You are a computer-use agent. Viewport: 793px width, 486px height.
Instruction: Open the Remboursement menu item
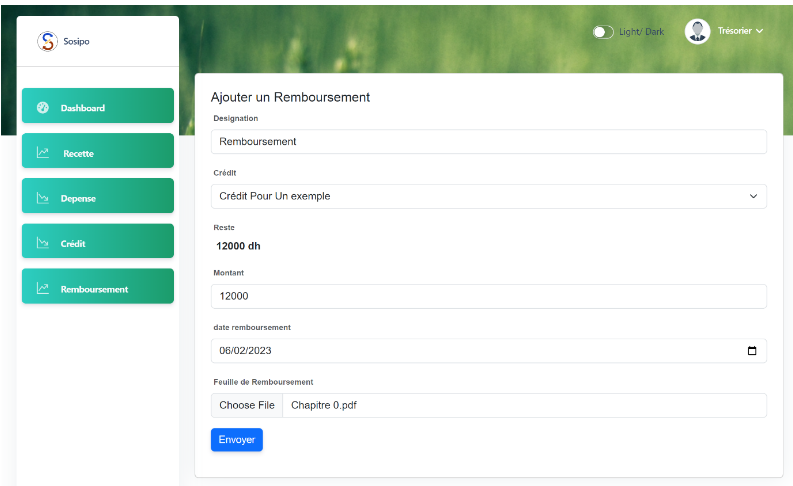pyautogui.click(x=98, y=286)
